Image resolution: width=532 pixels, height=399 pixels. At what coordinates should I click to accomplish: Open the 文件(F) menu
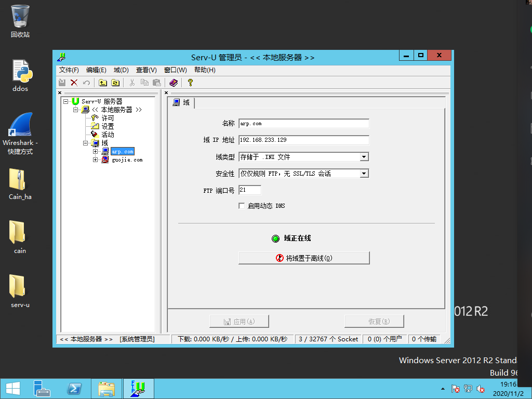(x=69, y=70)
